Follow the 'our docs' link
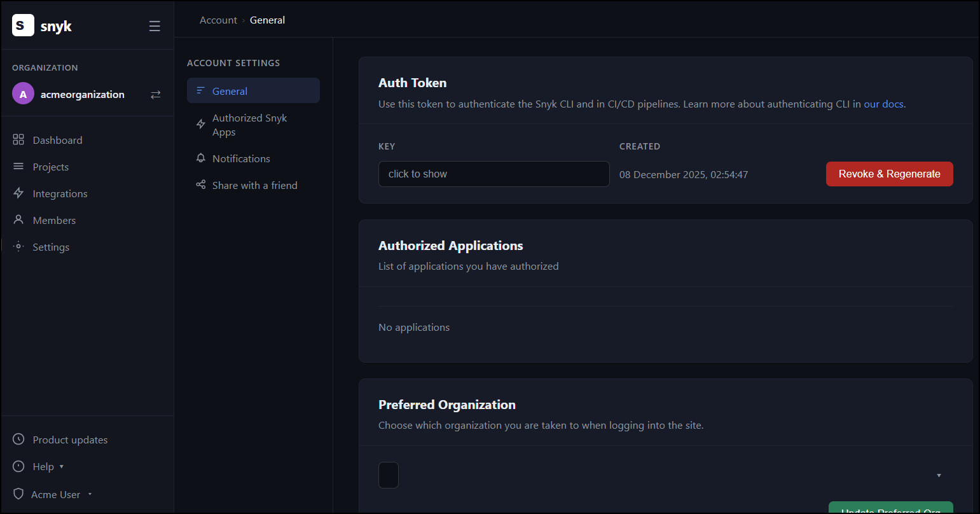Screen dimensions: 980x514 pyautogui.click(x=883, y=104)
